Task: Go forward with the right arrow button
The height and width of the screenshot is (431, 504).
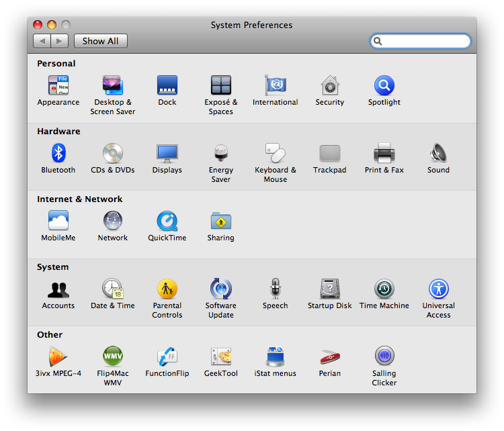Action: point(59,41)
